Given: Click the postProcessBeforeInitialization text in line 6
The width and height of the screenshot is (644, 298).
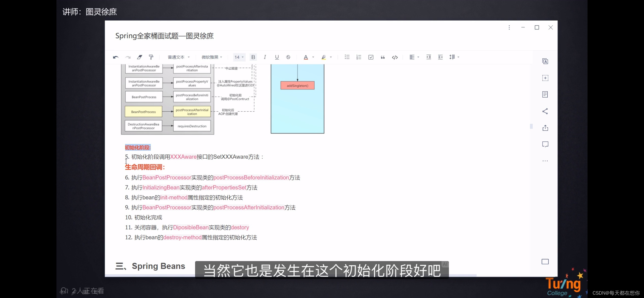Looking at the screenshot, I should [251, 178].
